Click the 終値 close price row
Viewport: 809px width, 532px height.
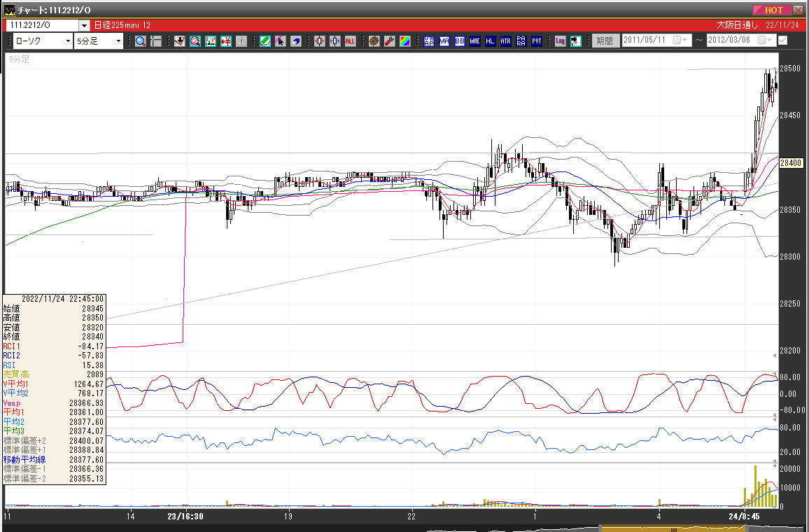click(x=54, y=337)
